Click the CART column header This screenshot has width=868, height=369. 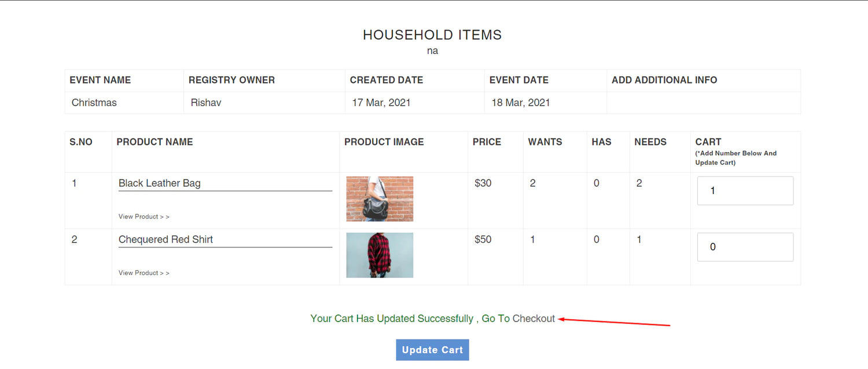(708, 142)
